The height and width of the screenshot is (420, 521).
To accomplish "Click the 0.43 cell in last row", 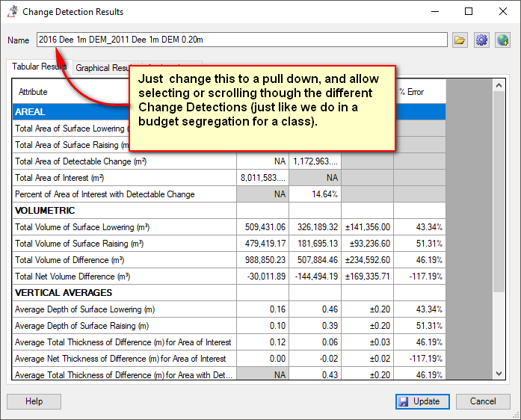I will (x=315, y=374).
